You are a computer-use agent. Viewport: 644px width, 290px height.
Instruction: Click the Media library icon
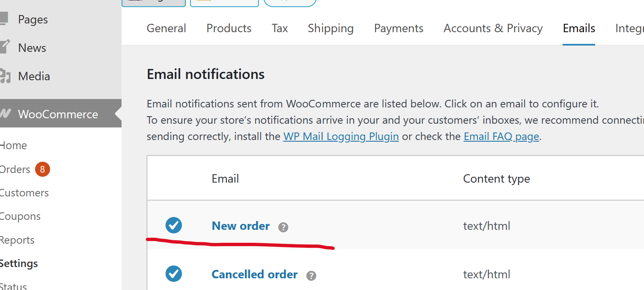(x=4, y=76)
